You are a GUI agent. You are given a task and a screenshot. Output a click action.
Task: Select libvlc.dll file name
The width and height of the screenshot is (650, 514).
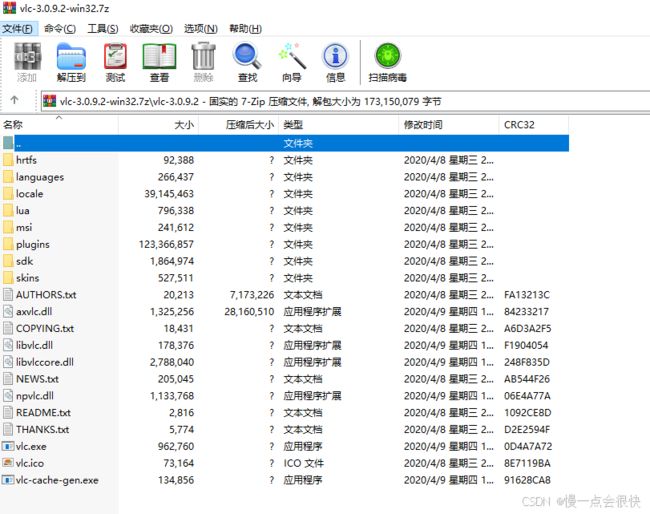(34, 345)
